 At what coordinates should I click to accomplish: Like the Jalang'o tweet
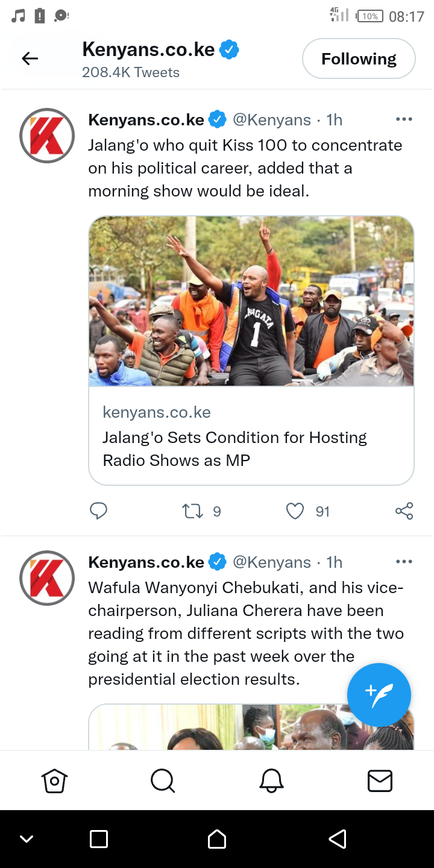pyautogui.click(x=295, y=511)
